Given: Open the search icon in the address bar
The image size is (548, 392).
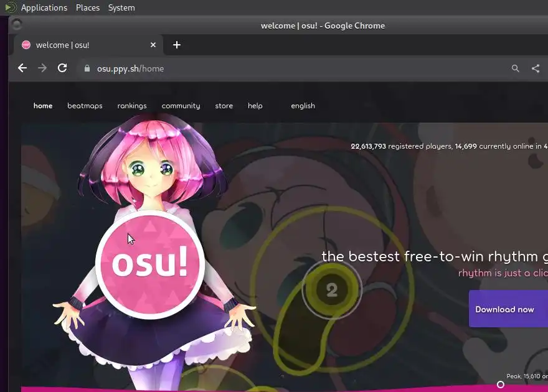Looking at the screenshot, I should click(515, 68).
